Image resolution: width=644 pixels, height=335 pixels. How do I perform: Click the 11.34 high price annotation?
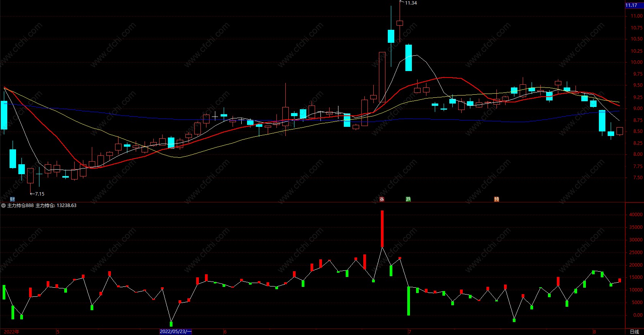[x=411, y=3]
